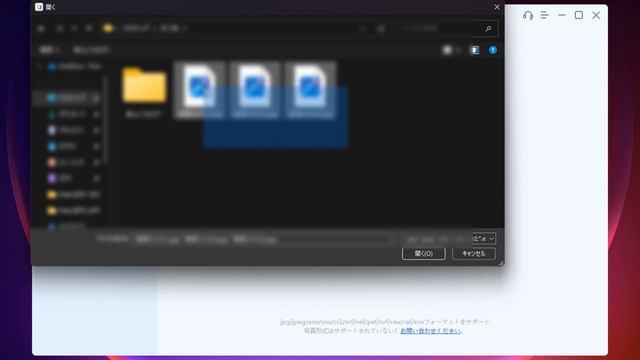The height and width of the screenshot is (360, 640).
Task: Open the sidebar item with the document icon
Action: click(x=67, y=130)
